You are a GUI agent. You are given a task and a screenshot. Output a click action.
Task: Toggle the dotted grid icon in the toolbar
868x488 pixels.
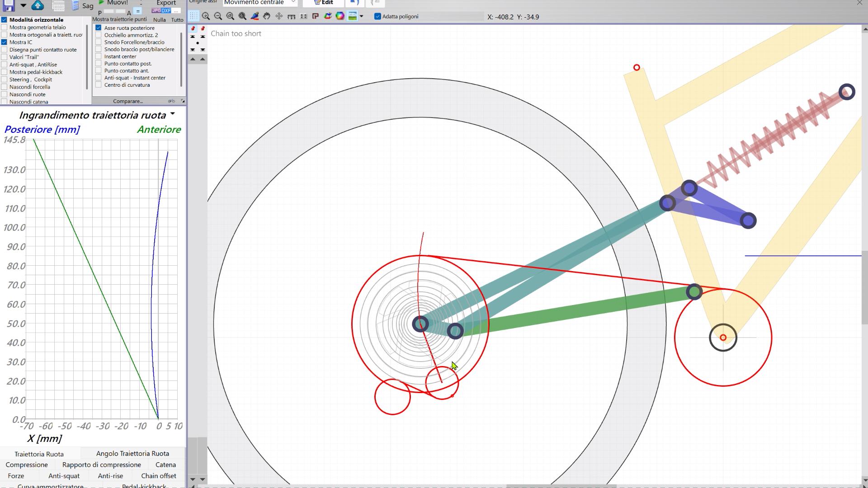coord(193,16)
